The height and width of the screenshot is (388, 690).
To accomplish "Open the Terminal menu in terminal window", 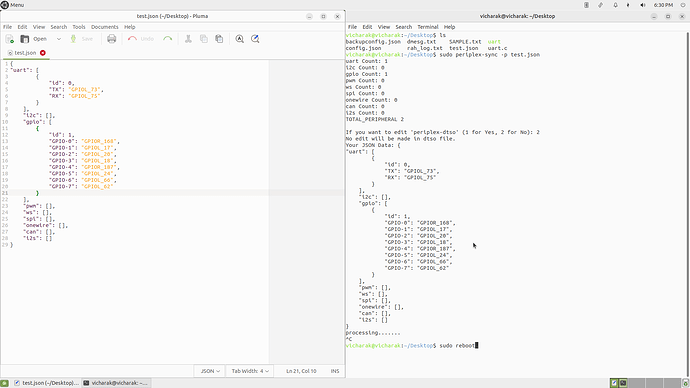I will (x=427, y=27).
